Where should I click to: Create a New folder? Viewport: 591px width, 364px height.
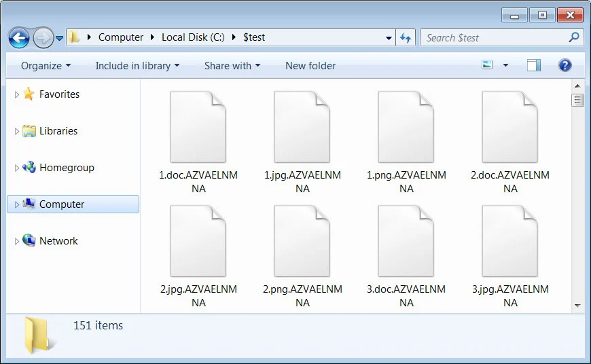tap(310, 66)
